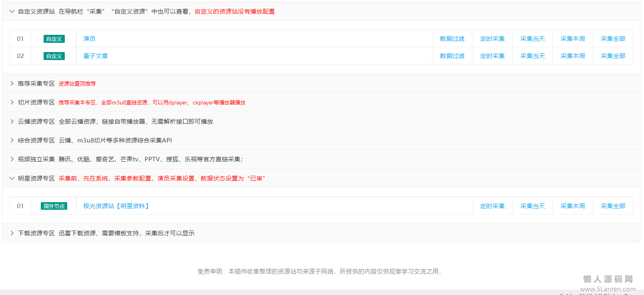Click 采集全部 for the 演员 row

(613, 39)
